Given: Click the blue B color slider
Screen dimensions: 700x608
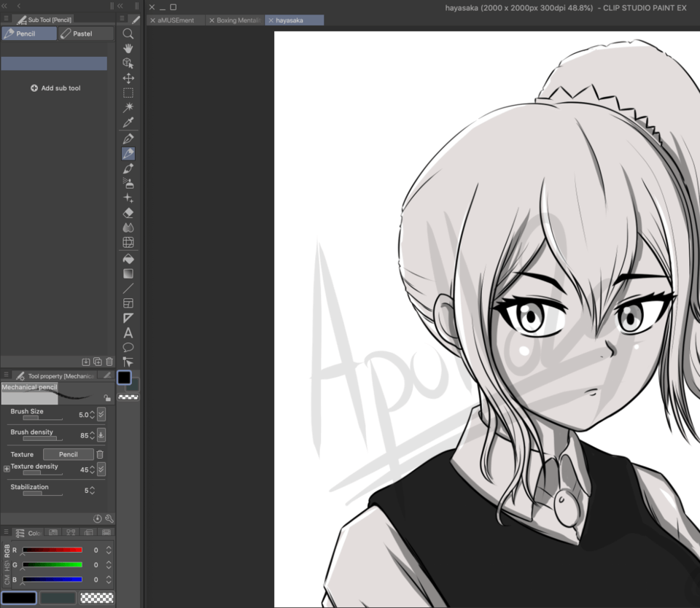Looking at the screenshot, I should point(52,580).
